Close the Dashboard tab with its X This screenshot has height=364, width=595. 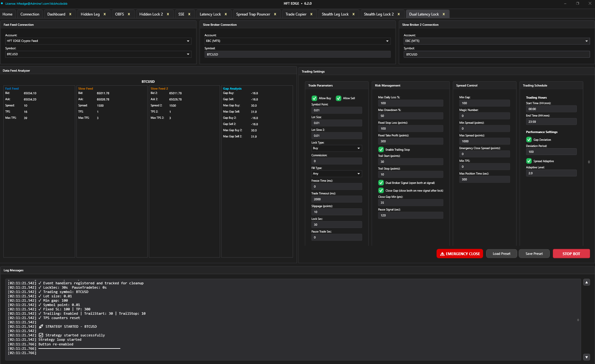pos(70,14)
